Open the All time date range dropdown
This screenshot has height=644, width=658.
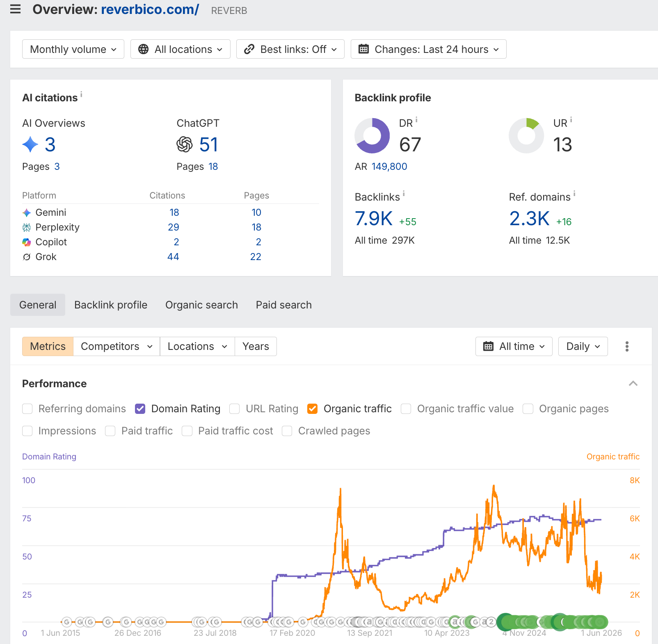pyautogui.click(x=514, y=347)
